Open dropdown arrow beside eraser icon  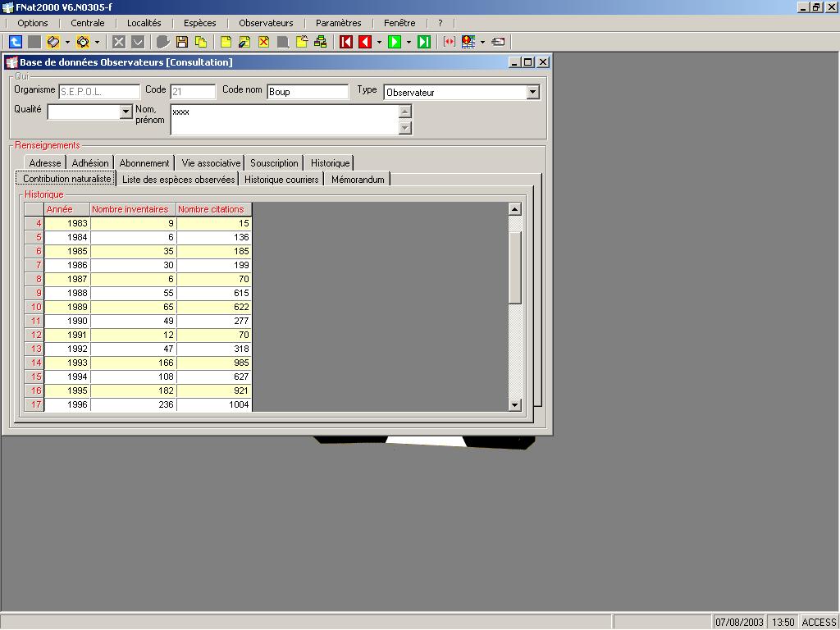67,42
